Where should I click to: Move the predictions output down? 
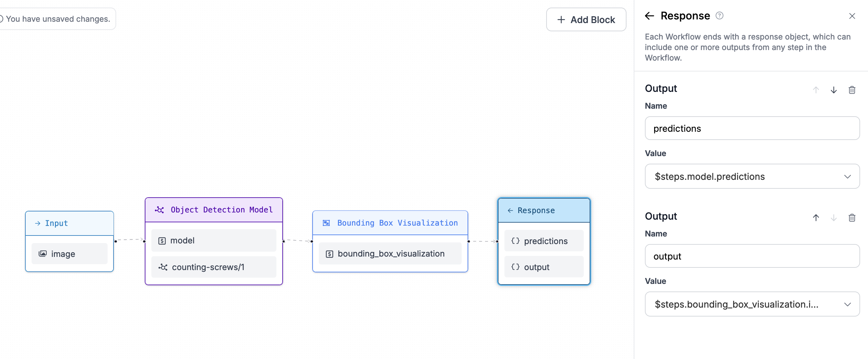833,90
